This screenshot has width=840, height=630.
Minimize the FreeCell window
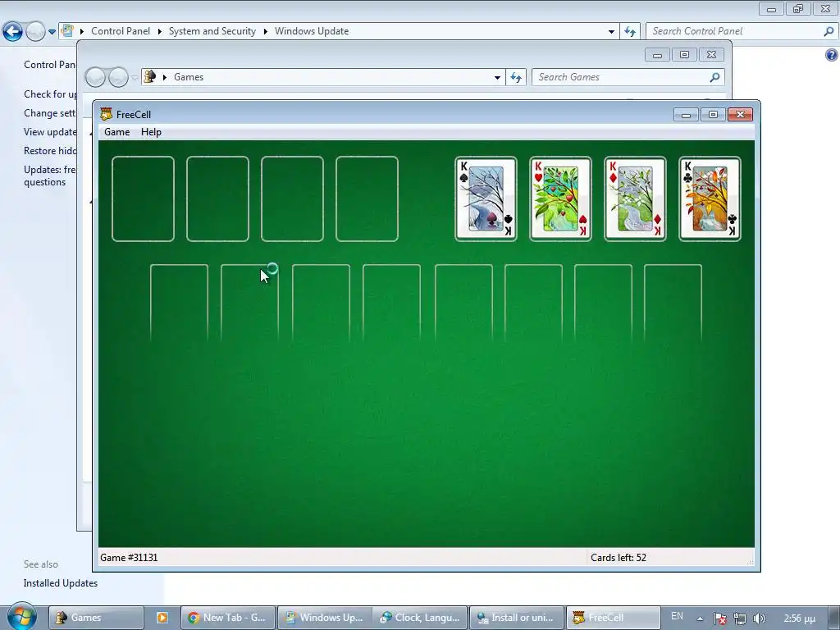[x=686, y=115]
